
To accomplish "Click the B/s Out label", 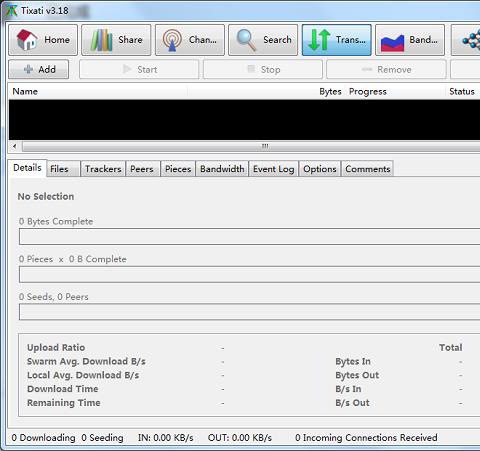I will tap(352, 403).
